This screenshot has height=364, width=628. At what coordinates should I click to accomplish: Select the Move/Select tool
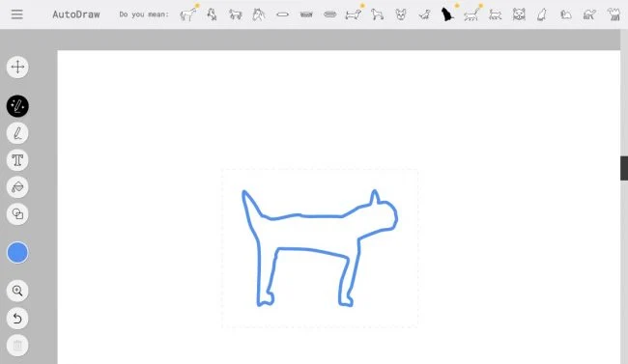pyautogui.click(x=17, y=67)
